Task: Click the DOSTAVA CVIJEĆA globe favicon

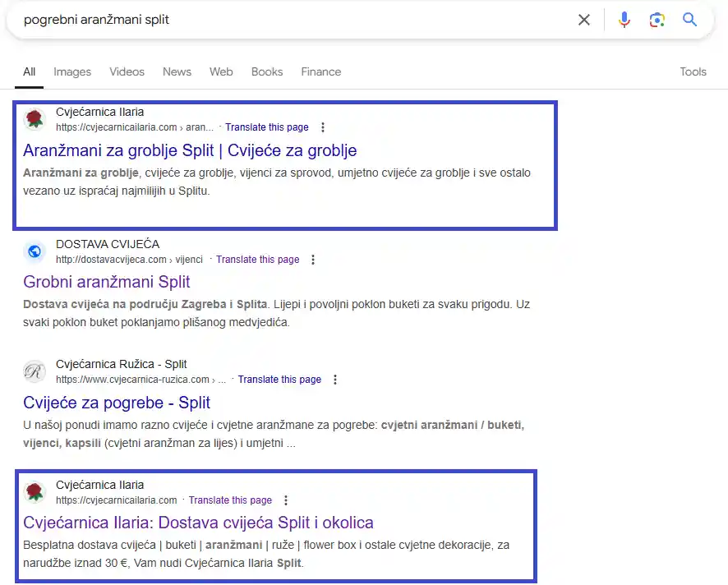Action: tap(35, 252)
